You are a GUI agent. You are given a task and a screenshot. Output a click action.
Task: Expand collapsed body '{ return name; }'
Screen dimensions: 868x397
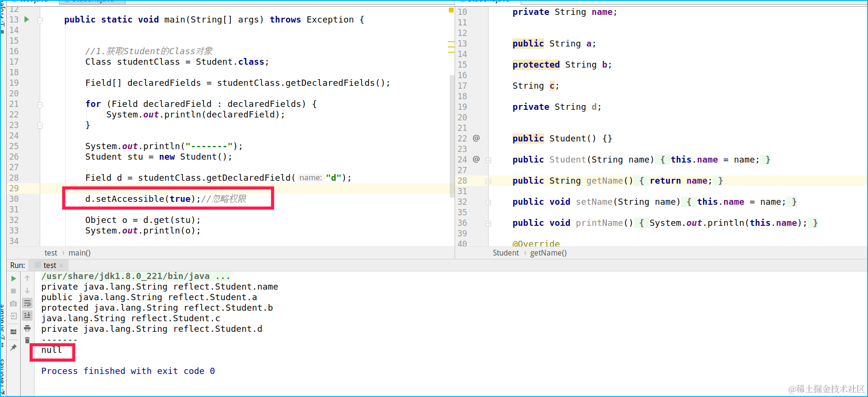click(681, 181)
